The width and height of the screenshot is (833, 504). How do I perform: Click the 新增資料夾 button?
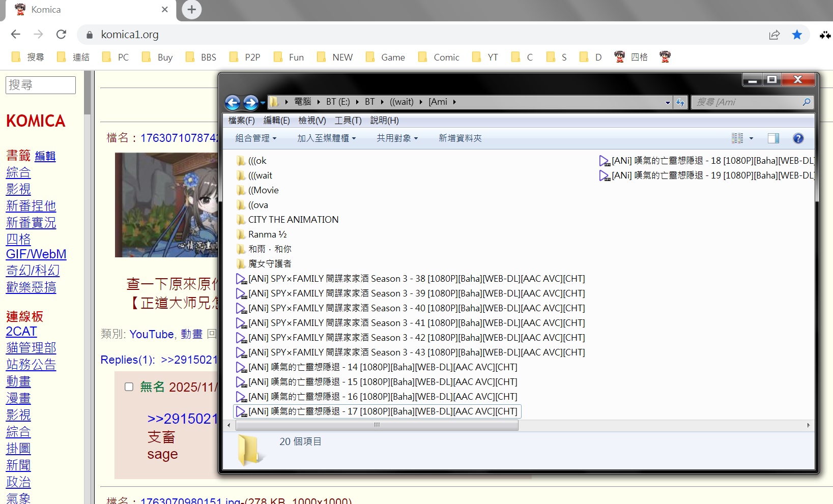click(x=460, y=138)
